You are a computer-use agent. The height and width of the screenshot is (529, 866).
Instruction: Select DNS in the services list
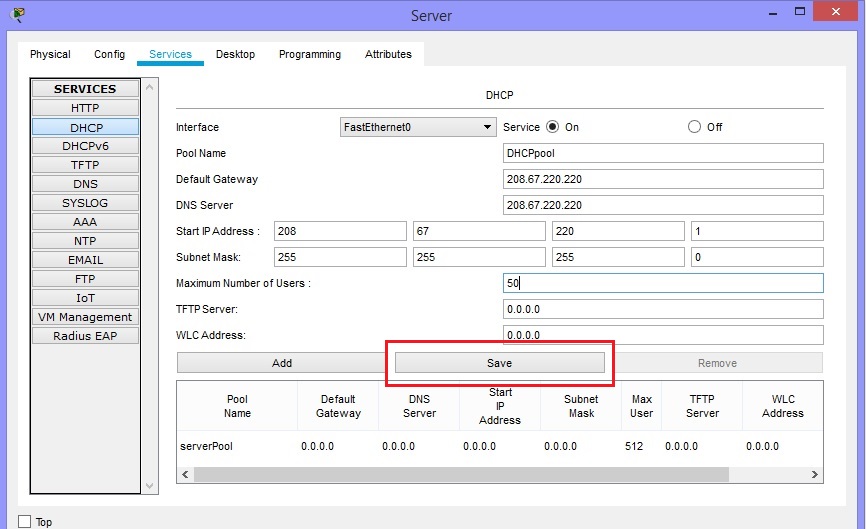coord(85,184)
